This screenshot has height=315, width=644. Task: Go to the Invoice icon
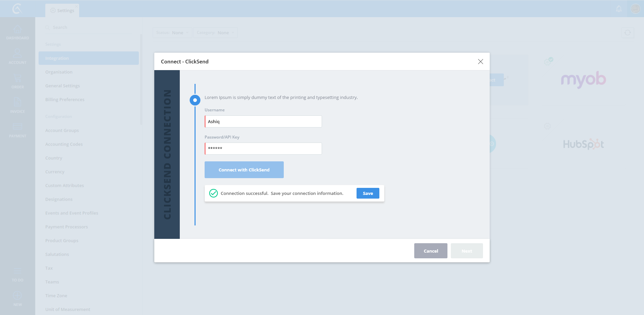(x=17, y=102)
